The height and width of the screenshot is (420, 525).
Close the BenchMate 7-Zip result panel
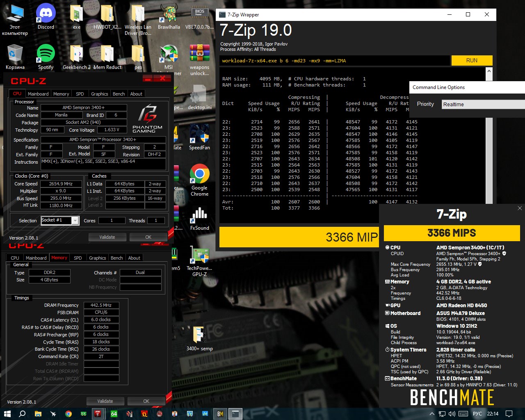pyautogui.click(x=520, y=208)
